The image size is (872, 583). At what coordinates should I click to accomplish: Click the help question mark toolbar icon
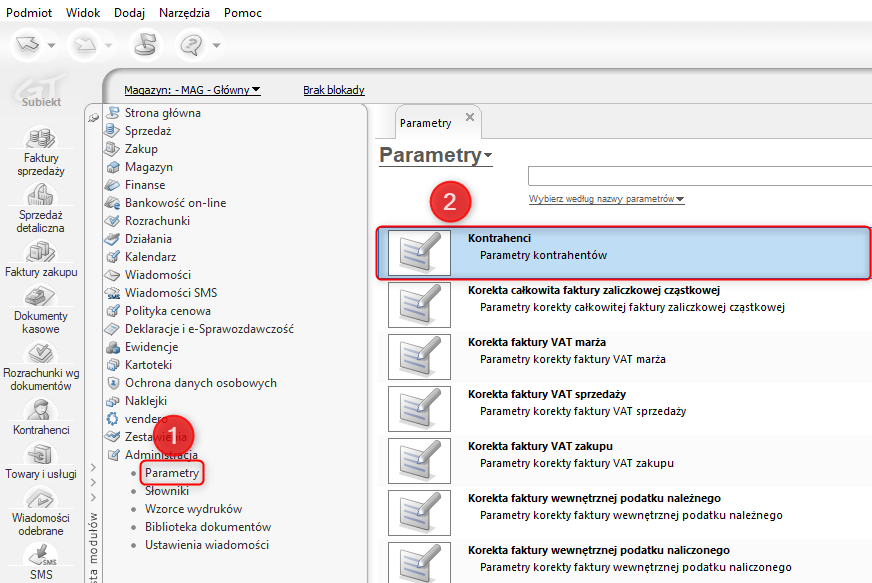pos(191,45)
